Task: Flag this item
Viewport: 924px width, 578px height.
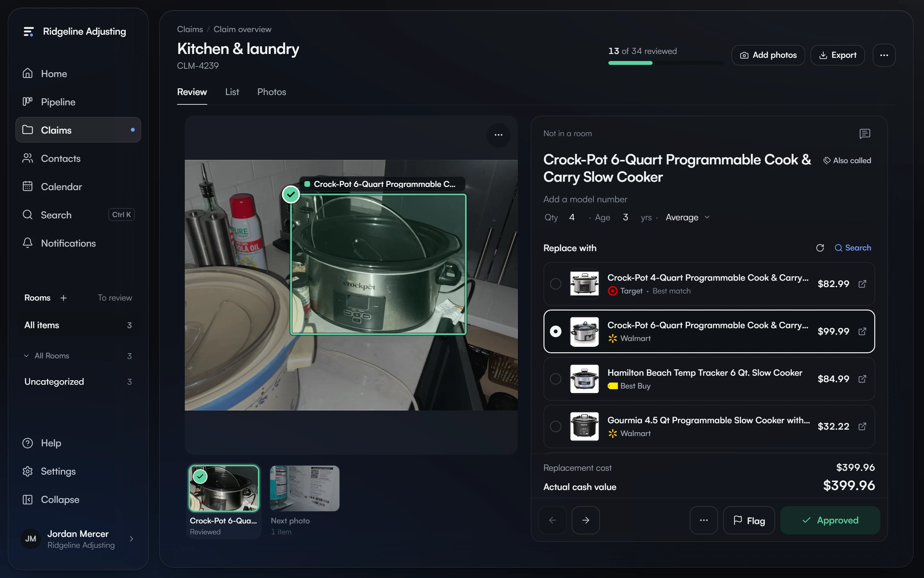Action: click(749, 520)
